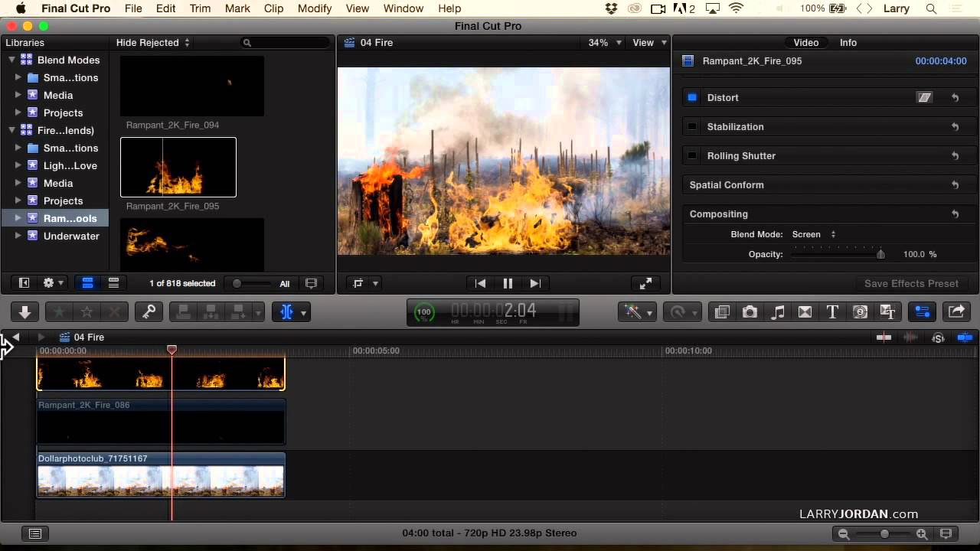This screenshot has width=980, height=551.
Task: Open the tool selection dropdown arrow
Action: (304, 312)
